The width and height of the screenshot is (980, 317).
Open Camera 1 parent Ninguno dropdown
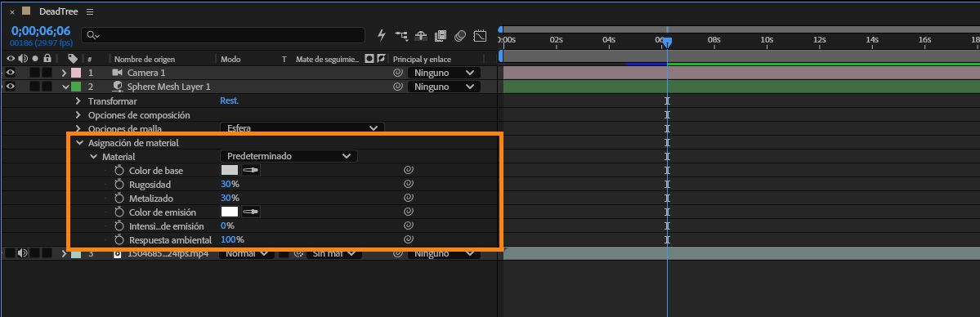tap(445, 73)
